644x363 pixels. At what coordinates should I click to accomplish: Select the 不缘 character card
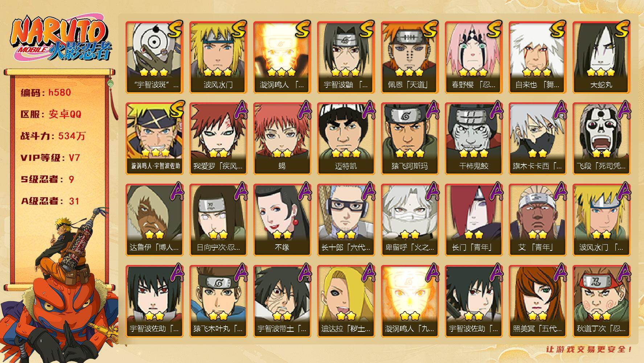(x=282, y=220)
